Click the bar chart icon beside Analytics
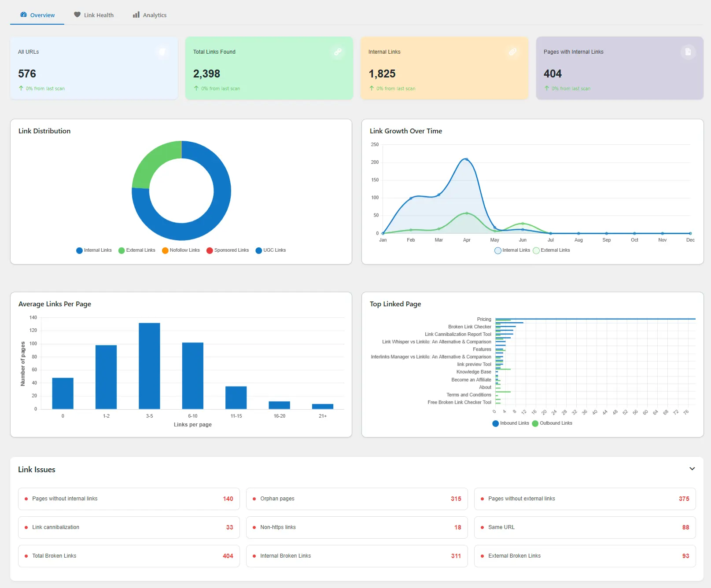711x588 pixels. click(x=136, y=15)
